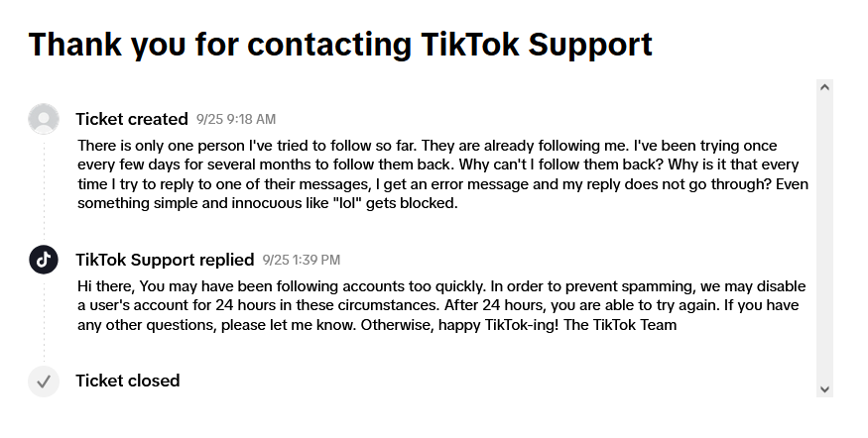Click dotted timeline below the TikTok logo
The width and height of the screenshot is (868, 438).
coord(44,317)
